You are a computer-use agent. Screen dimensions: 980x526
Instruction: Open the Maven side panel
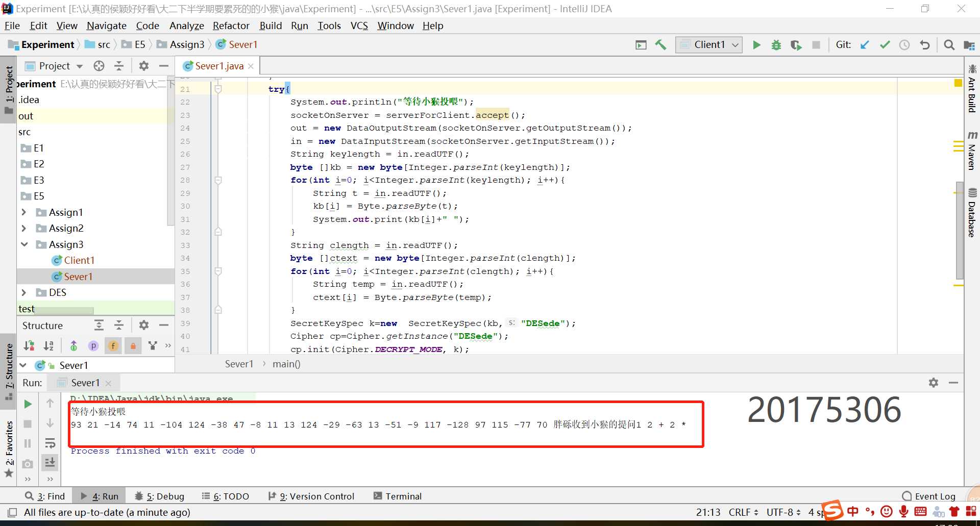tap(972, 151)
